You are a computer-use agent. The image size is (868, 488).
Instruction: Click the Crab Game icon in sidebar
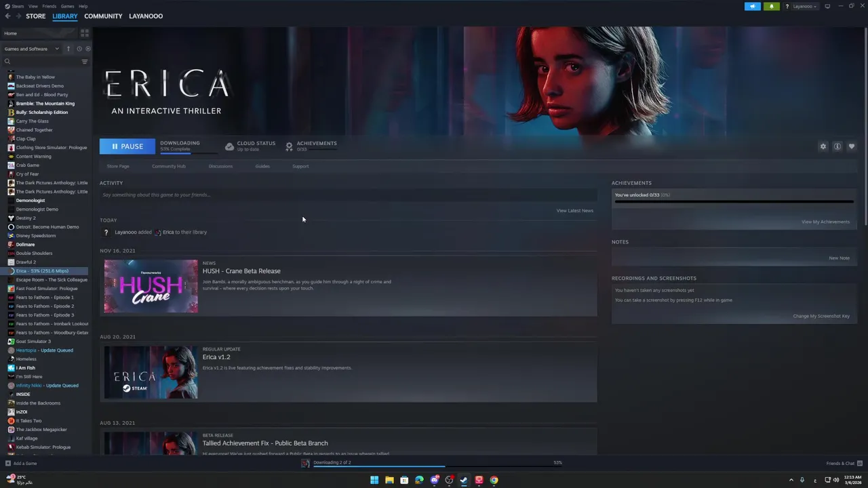tap(11, 165)
